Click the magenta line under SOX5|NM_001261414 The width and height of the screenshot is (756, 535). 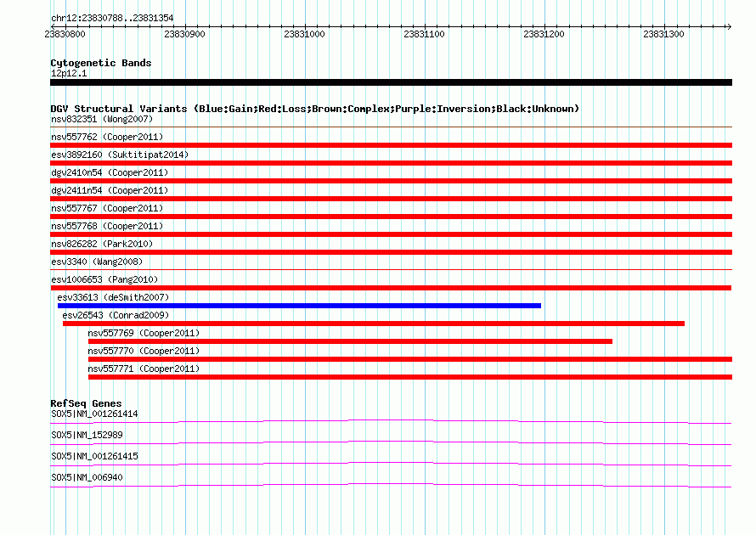[391, 422]
